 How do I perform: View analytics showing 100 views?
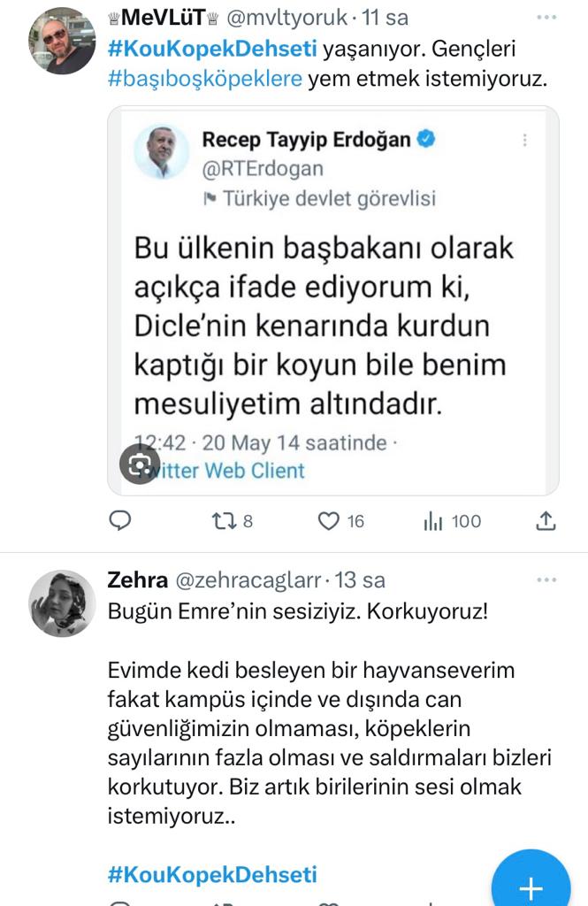[433, 521]
